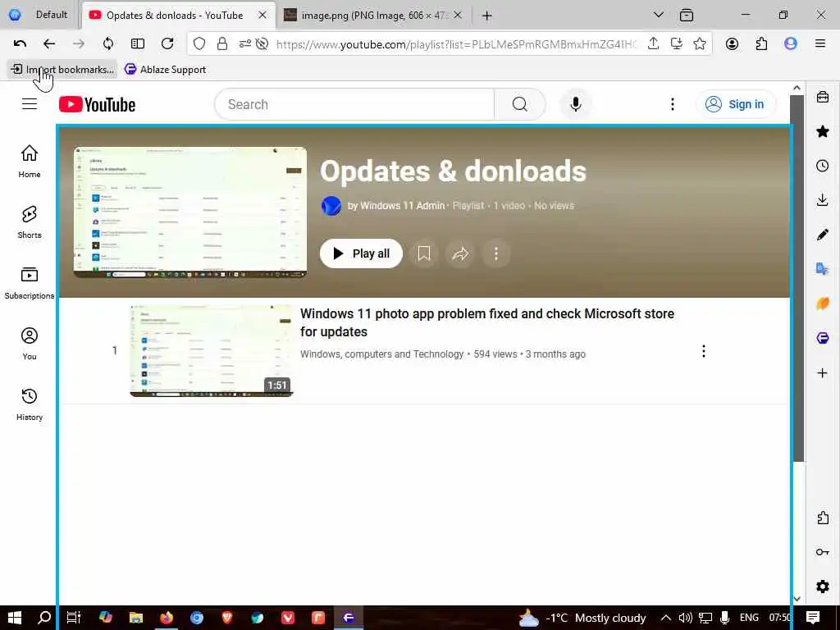
Task: Open taskbar search
Action: (44, 618)
